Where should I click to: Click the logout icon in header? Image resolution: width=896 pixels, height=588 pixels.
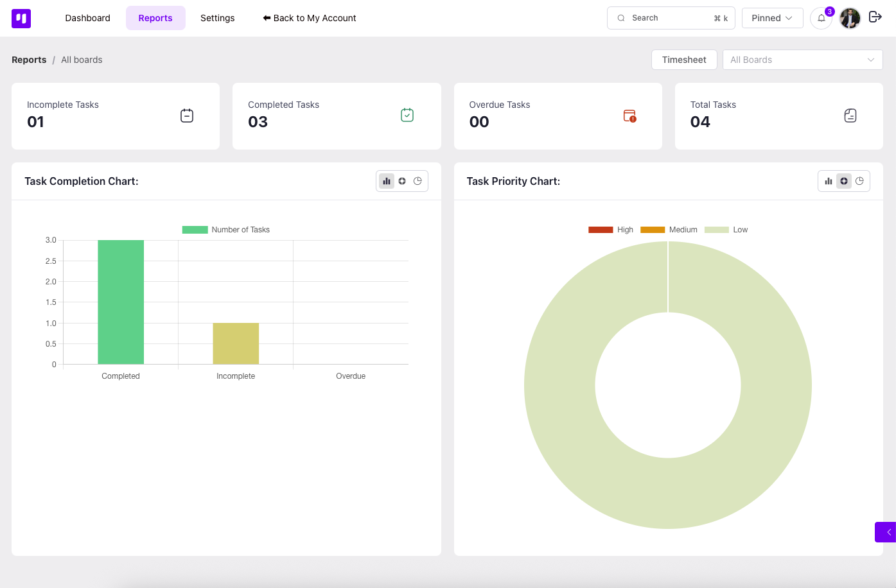[x=875, y=17]
